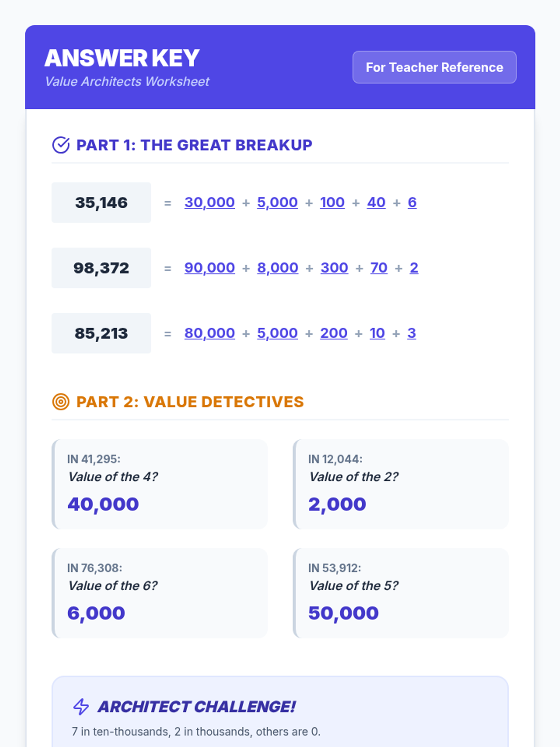Click the underlined 300 answer
560x747 pixels.
click(x=334, y=268)
